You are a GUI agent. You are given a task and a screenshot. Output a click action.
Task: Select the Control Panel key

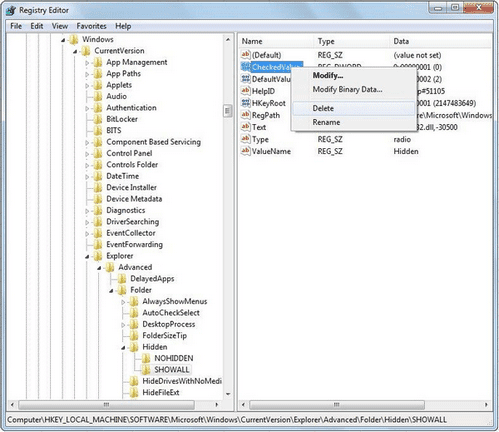(129, 153)
